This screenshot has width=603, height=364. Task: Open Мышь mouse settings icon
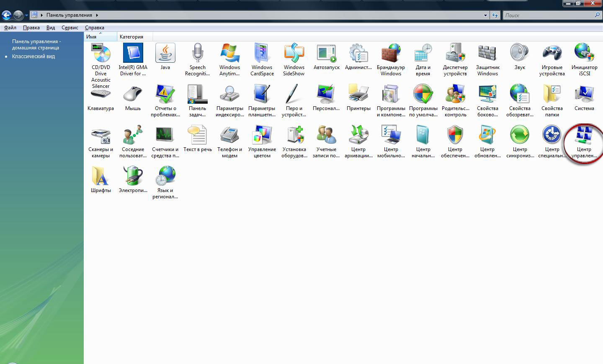pyautogui.click(x=133, y=94)
